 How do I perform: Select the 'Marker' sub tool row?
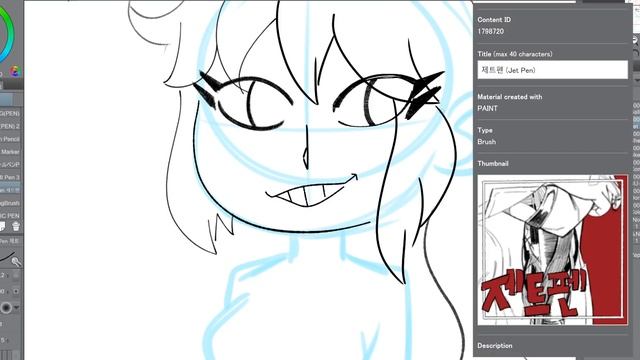(x=10, y=152)
